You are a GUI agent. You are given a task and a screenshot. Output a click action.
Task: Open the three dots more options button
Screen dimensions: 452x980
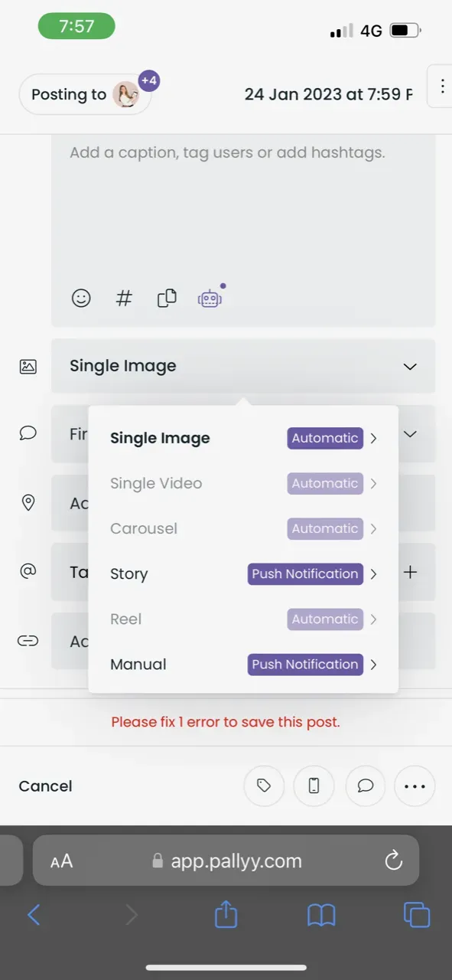pyautogui.click(x=415, y=786)
